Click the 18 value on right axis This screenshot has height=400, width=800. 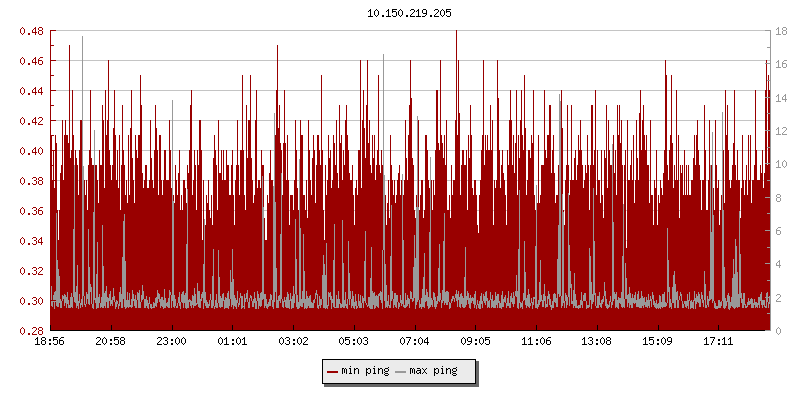[780, 31]
